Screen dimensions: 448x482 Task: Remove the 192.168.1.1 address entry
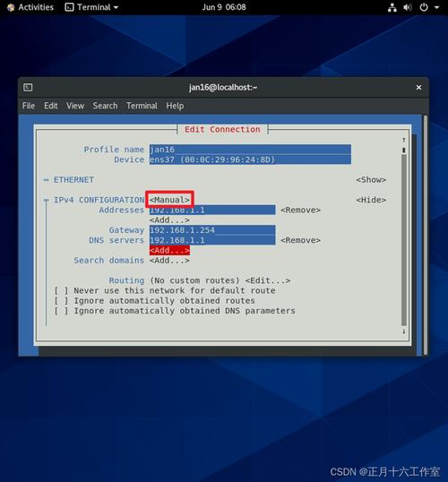[300, 211]
